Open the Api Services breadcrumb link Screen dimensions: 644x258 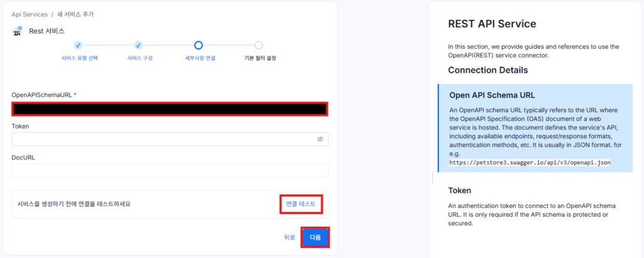point(29,14)
